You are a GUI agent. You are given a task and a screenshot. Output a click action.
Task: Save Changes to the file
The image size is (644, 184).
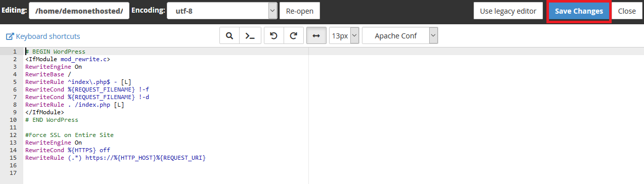(579, 11)
